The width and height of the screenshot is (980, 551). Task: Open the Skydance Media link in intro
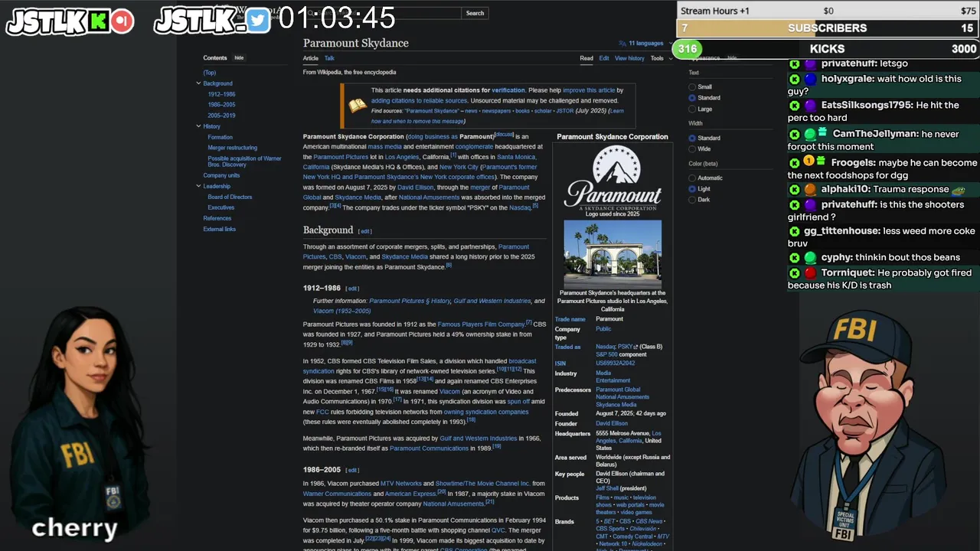[358, 197]
